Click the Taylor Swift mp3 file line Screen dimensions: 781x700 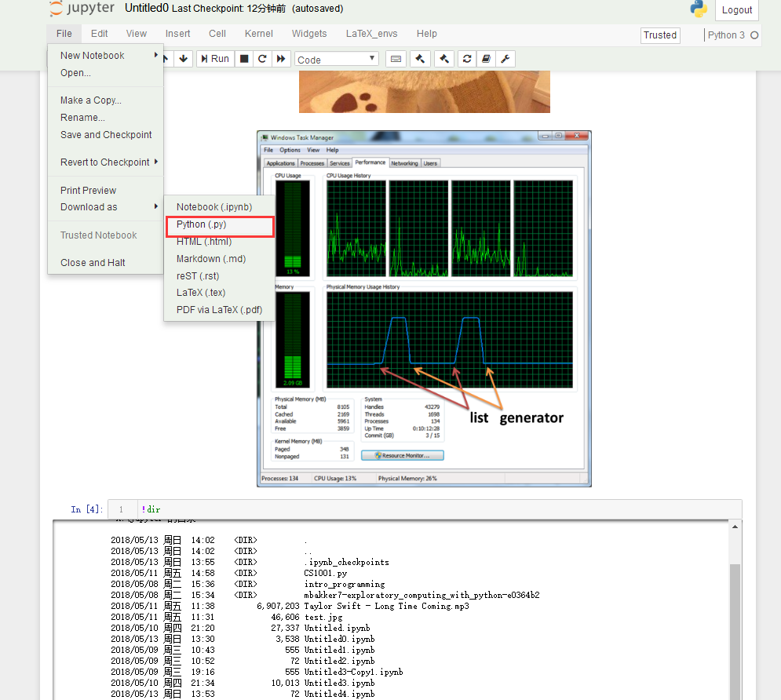tap(290, 606)
